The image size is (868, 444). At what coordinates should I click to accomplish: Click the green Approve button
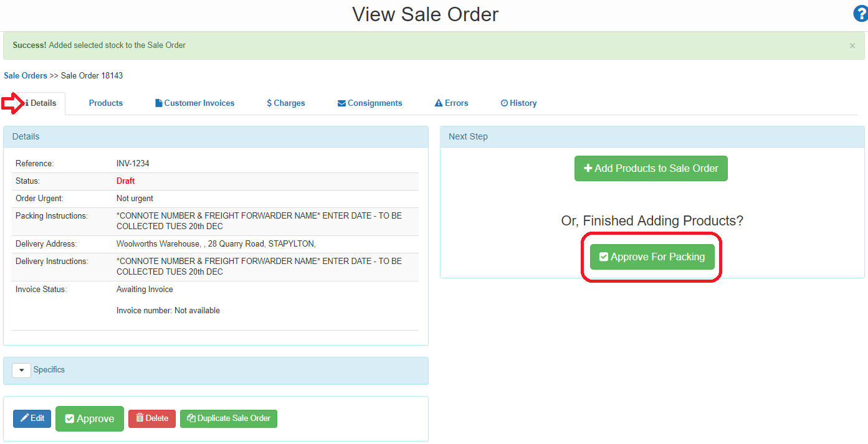(x=90, y=418)
